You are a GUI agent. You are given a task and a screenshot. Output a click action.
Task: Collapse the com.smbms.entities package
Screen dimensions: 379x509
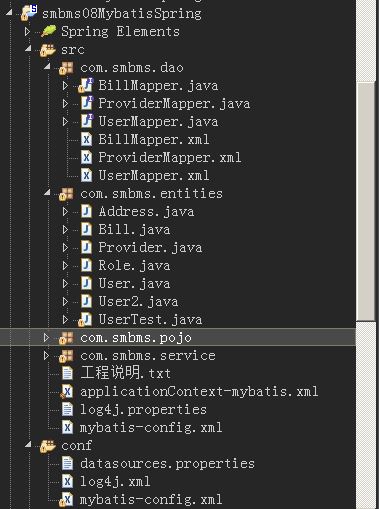tap(47, 193)
